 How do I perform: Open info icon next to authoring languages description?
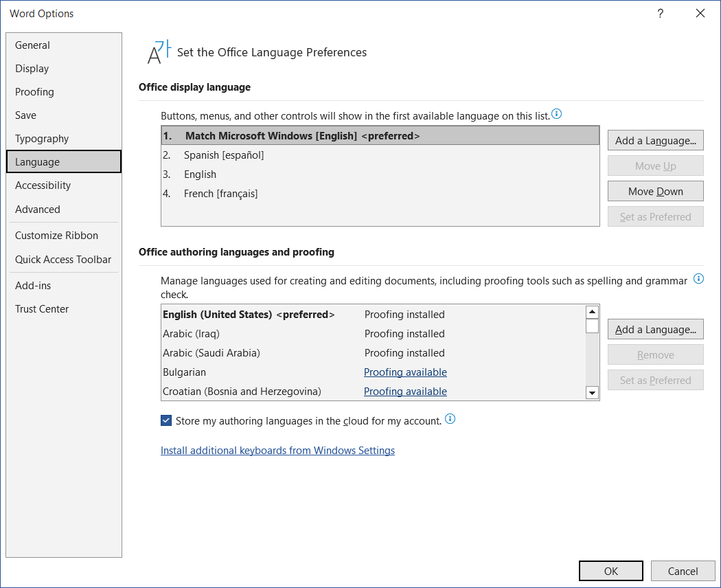698,278
